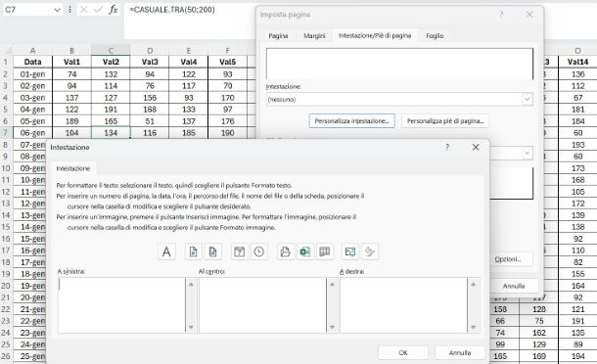Click the Data header cell
597x364 pixels.
32,62
